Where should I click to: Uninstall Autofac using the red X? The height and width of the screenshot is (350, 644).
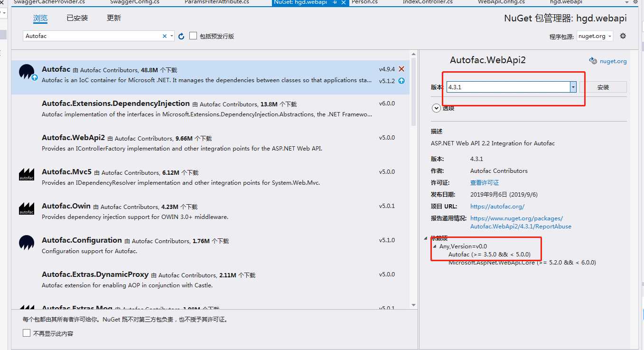point(401,69)
